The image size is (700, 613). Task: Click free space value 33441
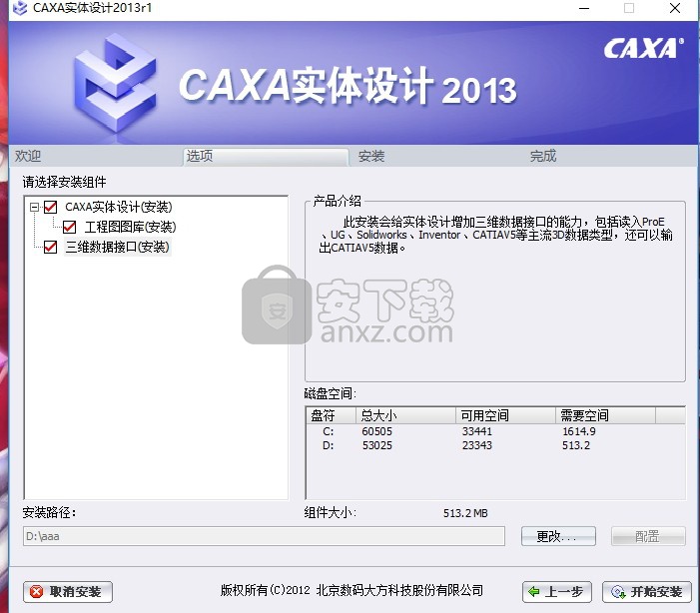click(x=476, y=431)
